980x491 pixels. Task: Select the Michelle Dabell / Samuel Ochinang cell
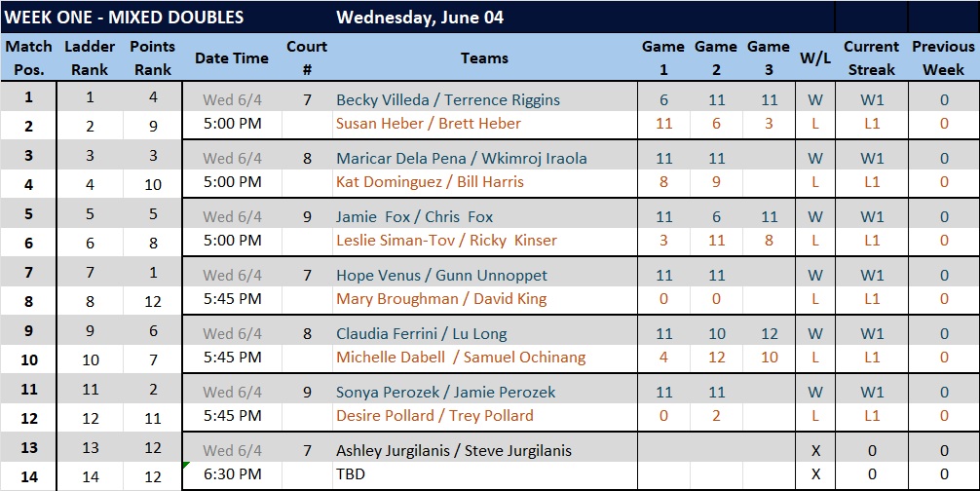point(484,358)
